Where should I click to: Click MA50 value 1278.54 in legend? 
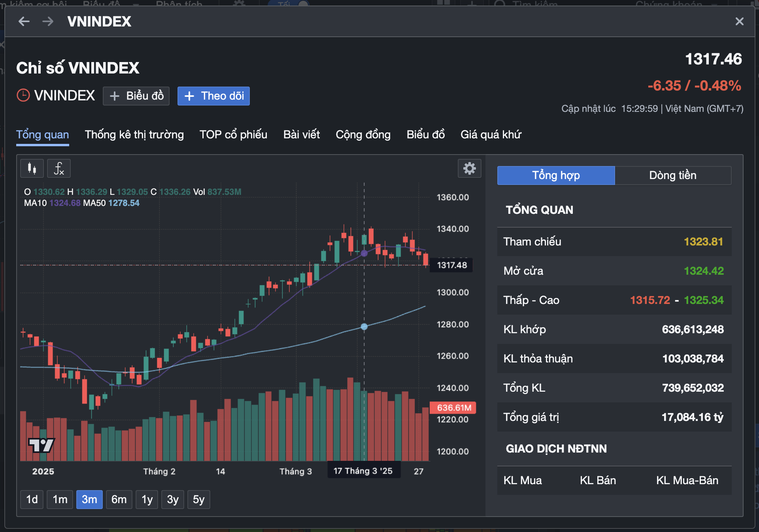pos(124,203)
